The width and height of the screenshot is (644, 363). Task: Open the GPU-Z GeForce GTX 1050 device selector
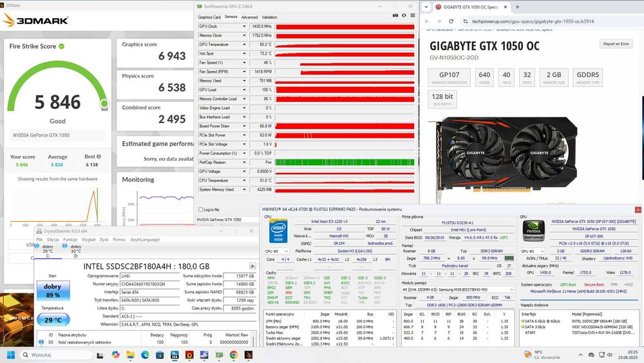[227, 219]
